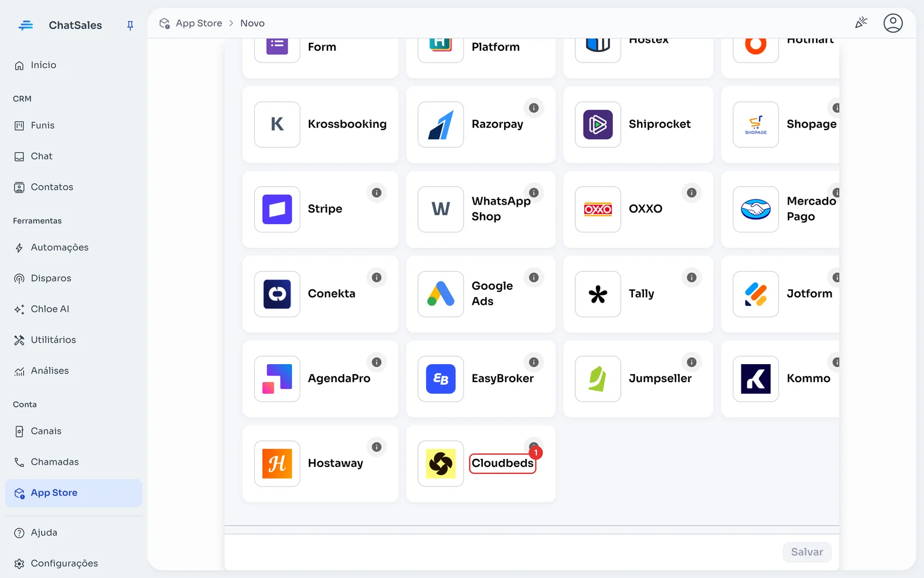Click the ChatSales logo icon
This screenshot has height=578, width=924.
point(25,25)
